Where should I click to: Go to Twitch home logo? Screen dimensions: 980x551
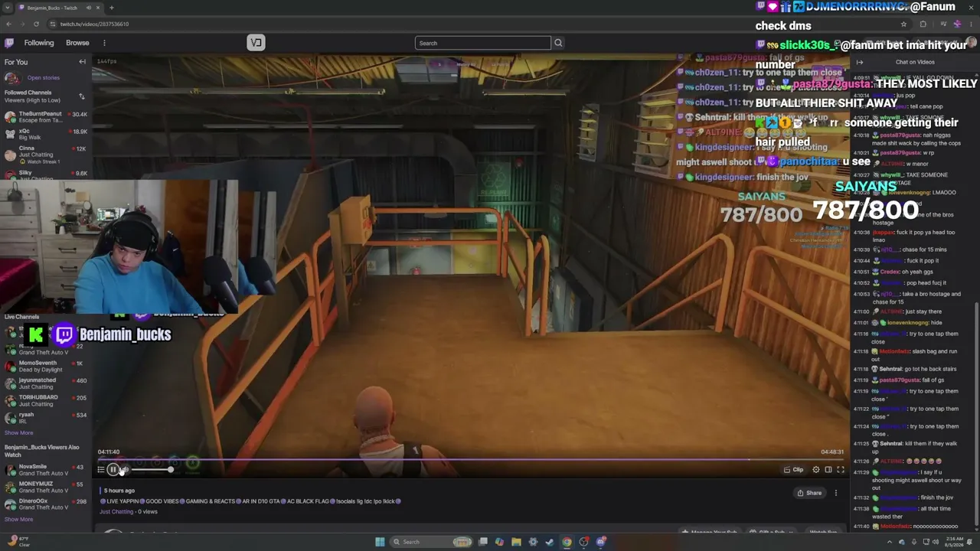9,43
